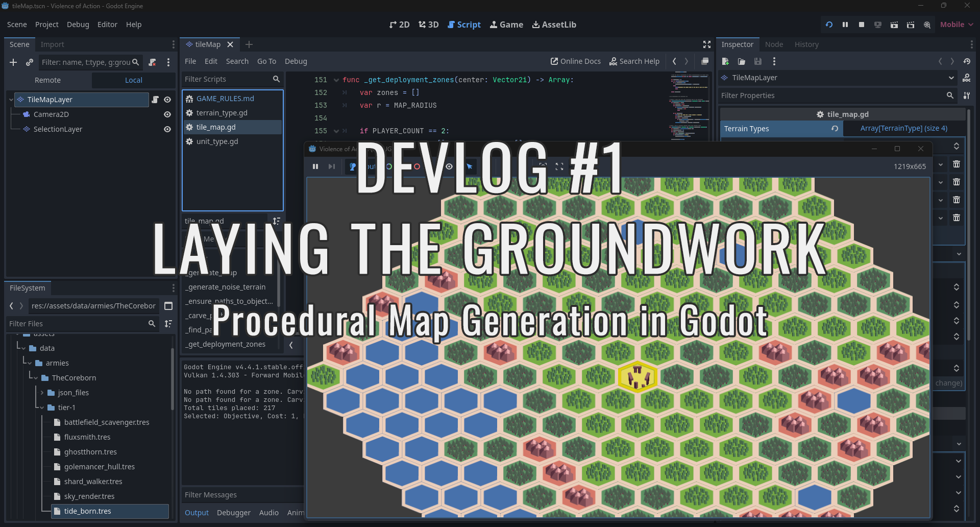The height and width of the screenshot is (527, 980).
Task: Hide the Camera2D node
Action: [x=167, y=114]
